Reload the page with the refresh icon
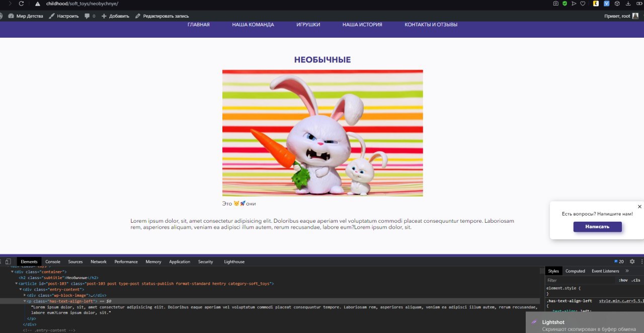The width and height of the screenshot is (644, 333). [x=21, y=4]
